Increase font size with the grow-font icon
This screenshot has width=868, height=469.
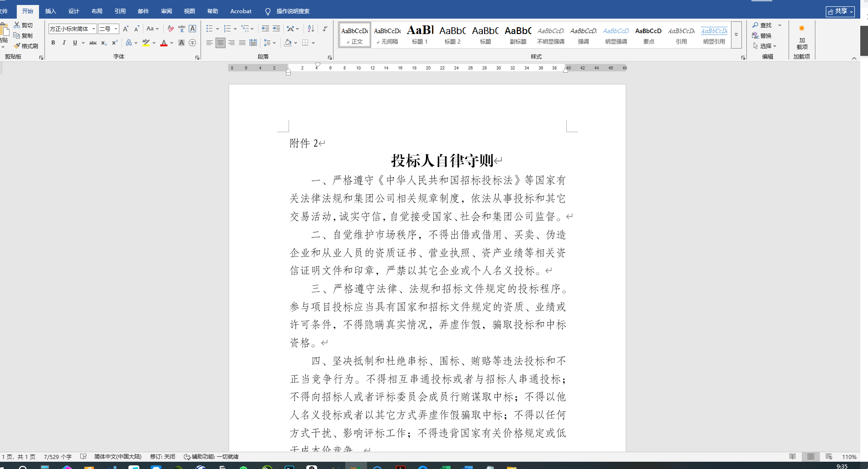[126, 29]
